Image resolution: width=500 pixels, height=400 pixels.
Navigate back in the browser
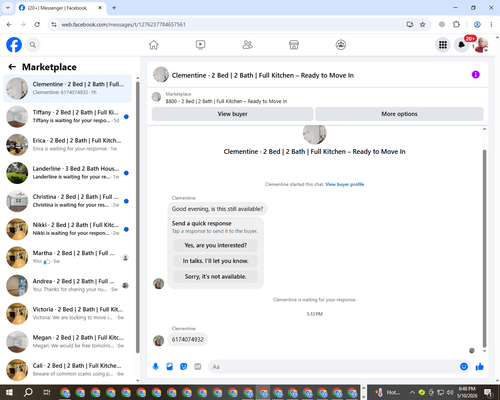9,24
